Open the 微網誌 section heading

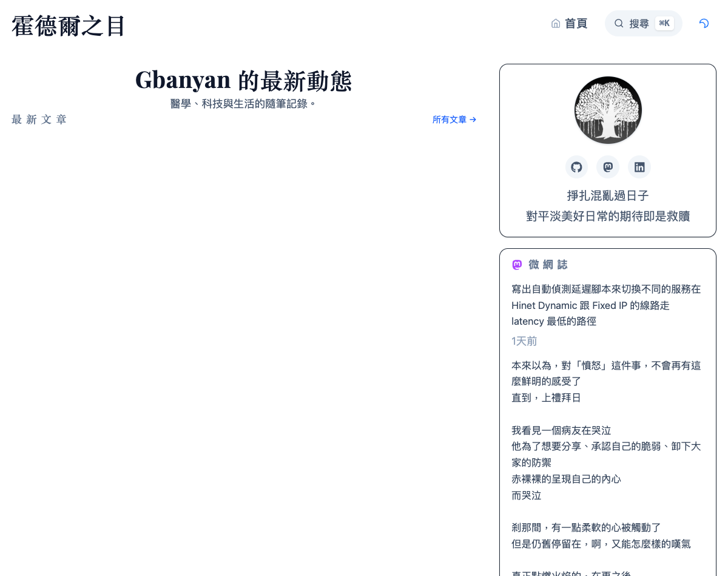548,265
